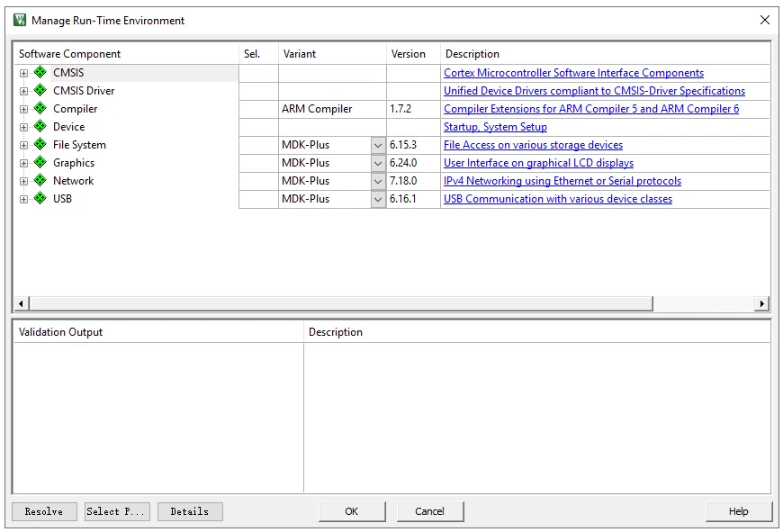Click the green diamond icon beside Graphics
The width and height of the screenshot is (783, 532).
click(x=40, y=162)
